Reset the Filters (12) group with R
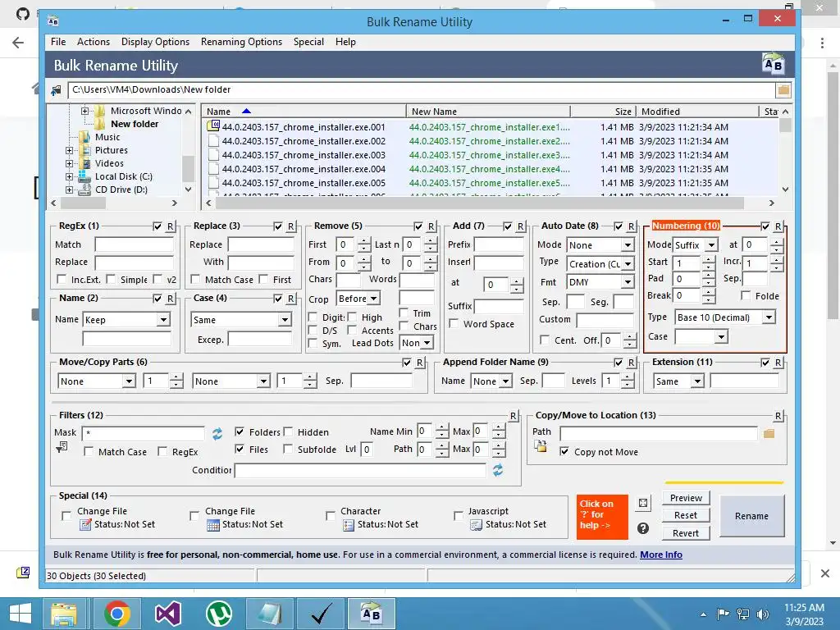This screenshot has width=840, height=630. point(513,416)
